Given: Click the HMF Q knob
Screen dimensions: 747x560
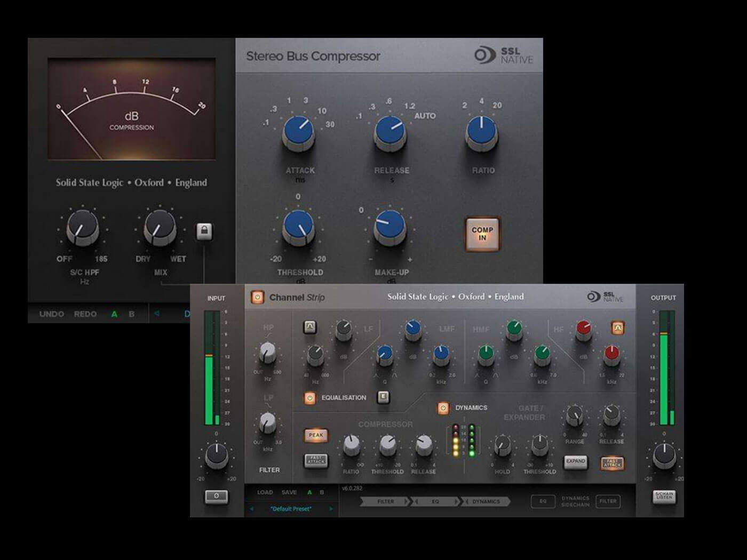Looking at the screenshot, I should 486,355.
